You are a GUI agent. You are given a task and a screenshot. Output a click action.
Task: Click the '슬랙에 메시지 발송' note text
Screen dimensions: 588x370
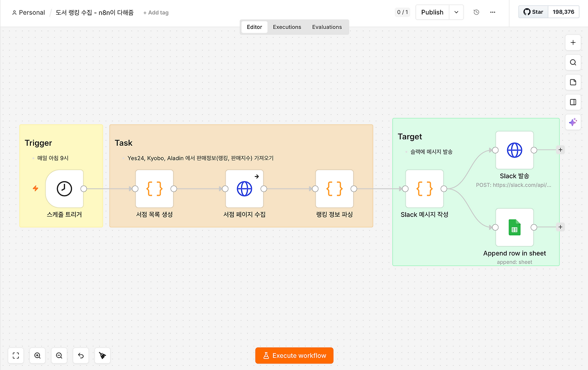[431, 152]
